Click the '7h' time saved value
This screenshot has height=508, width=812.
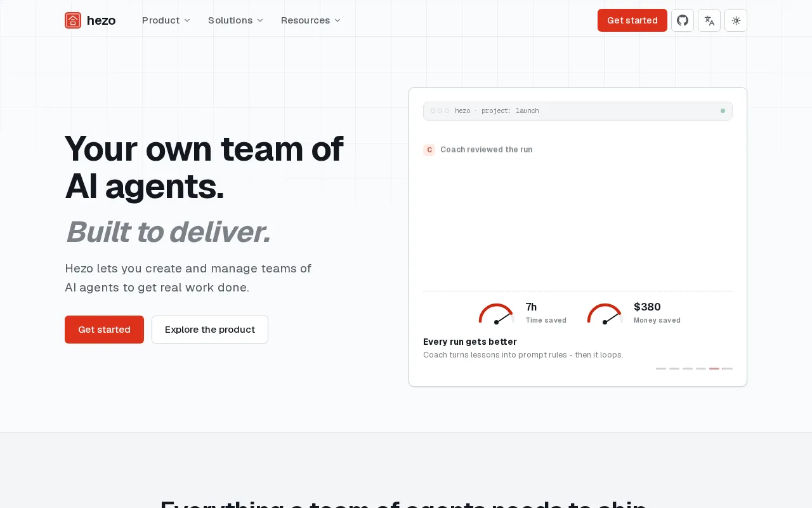point(531,307)
